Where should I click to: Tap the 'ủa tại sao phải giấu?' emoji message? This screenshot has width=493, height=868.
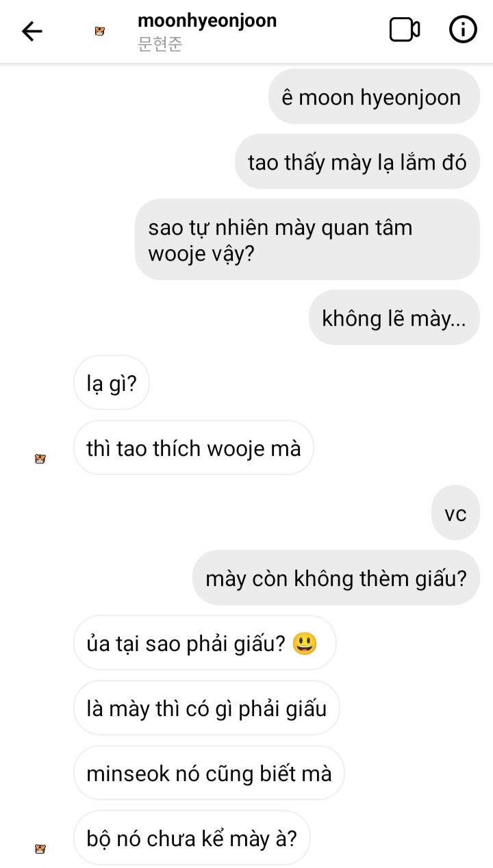coord(205,643)
